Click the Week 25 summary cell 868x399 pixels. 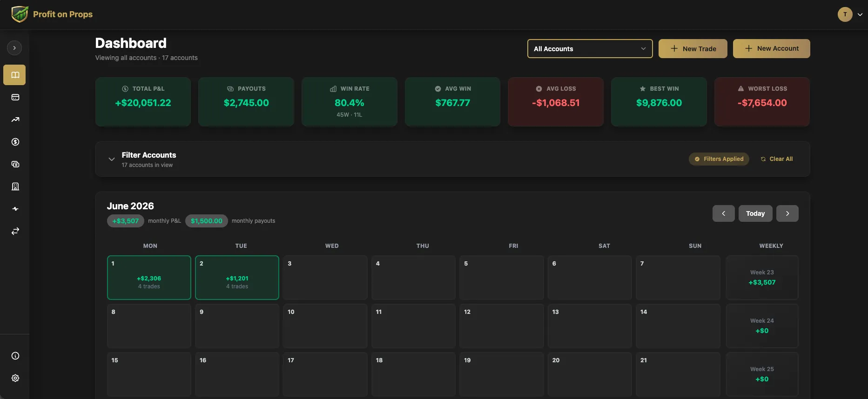[762, 374]
